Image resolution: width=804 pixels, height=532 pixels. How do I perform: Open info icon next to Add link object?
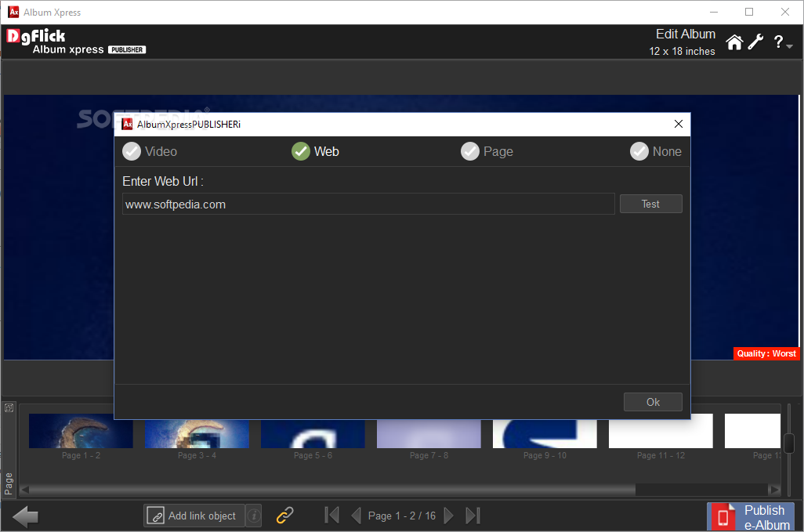pyautogui.click(x=253, y=516)
